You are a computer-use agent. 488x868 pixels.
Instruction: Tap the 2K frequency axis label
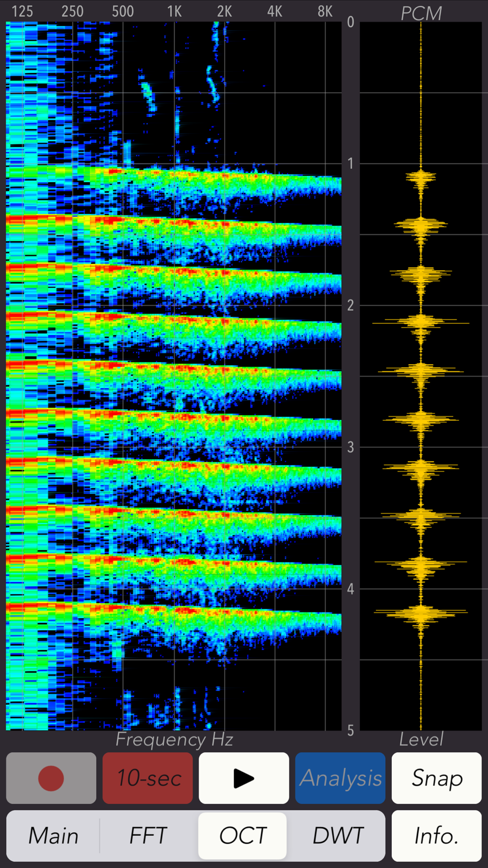(x=224, y=11)
